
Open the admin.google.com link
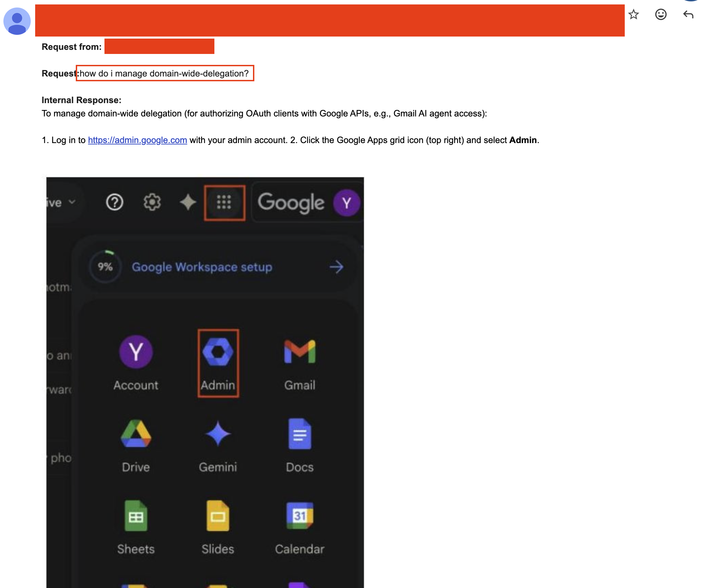click(137, 140)
